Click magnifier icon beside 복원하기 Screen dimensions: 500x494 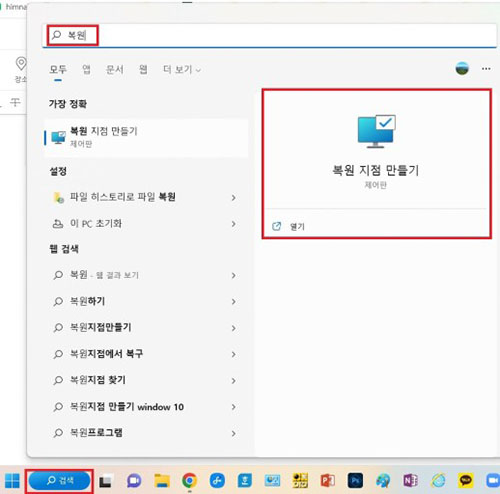(58, 302)
